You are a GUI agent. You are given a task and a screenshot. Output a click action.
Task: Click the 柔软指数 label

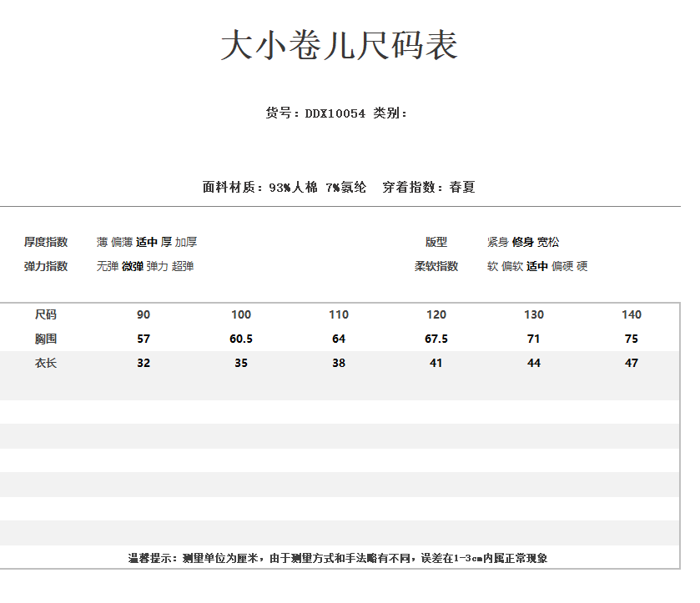[x=436, y=266]
